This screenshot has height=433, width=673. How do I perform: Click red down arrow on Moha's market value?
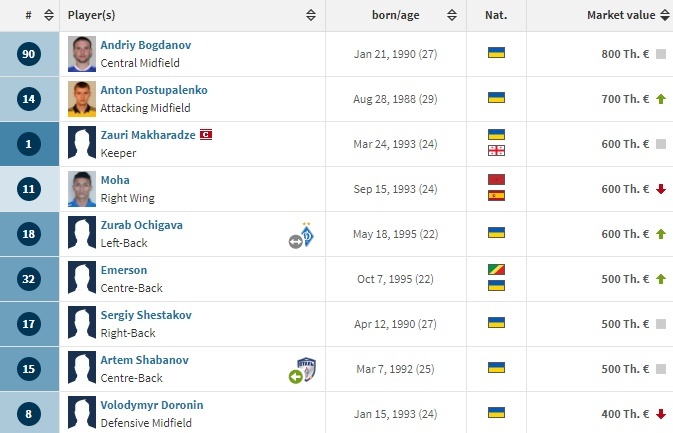660,189
